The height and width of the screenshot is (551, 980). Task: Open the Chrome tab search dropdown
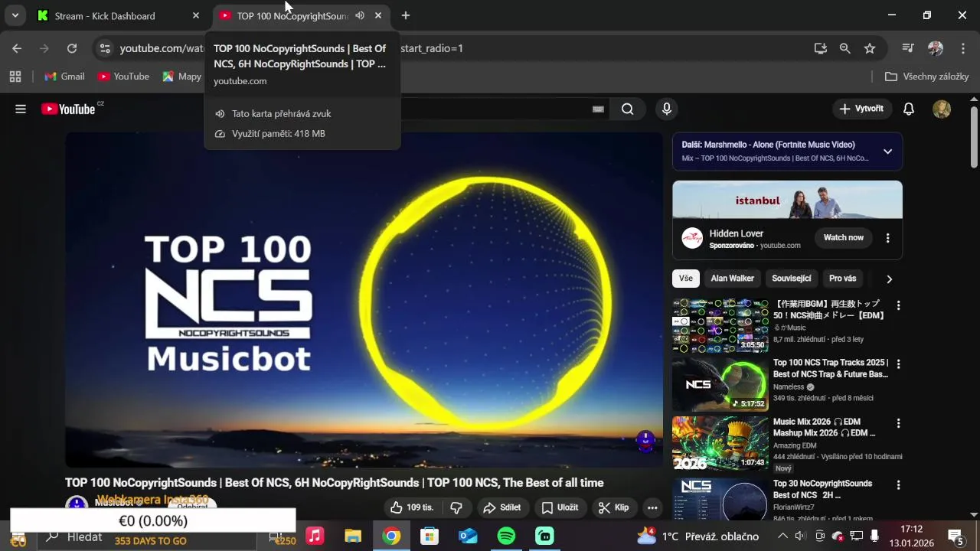[x=15, y=15]
